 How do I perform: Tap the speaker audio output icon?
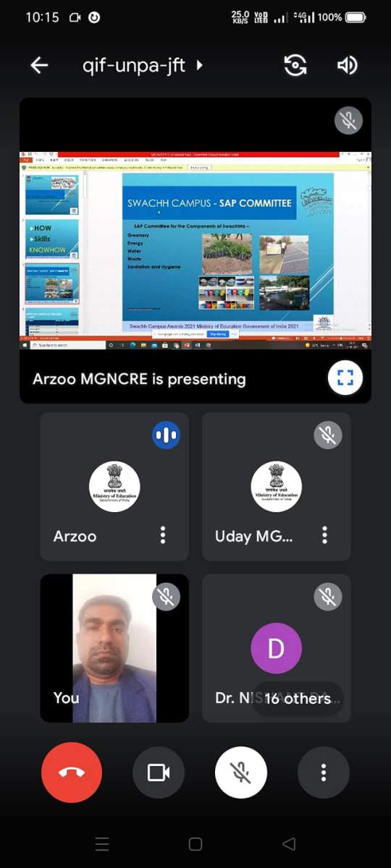click(348, 65)
